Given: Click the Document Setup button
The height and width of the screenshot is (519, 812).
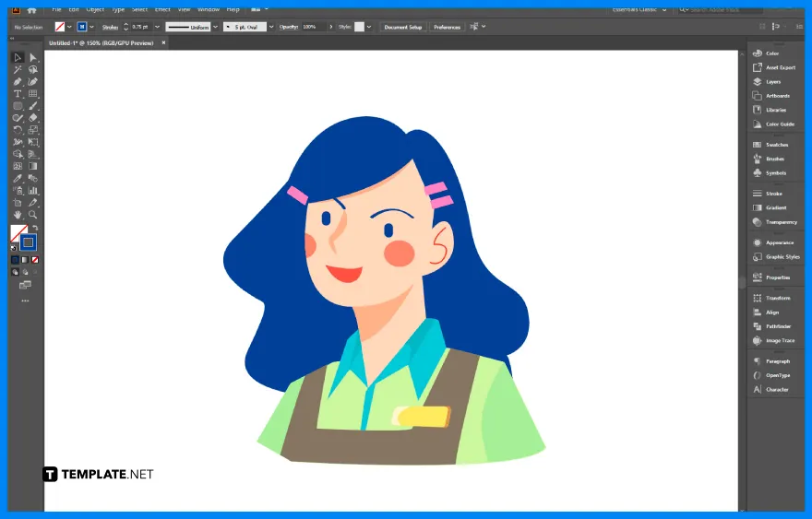Looking at the screenshot, I should pos(403,27).
